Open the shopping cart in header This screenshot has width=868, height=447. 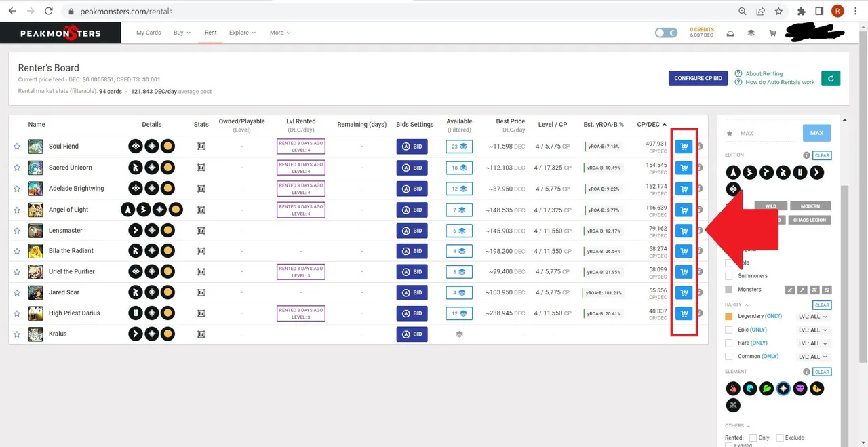[x=772, y=33]
